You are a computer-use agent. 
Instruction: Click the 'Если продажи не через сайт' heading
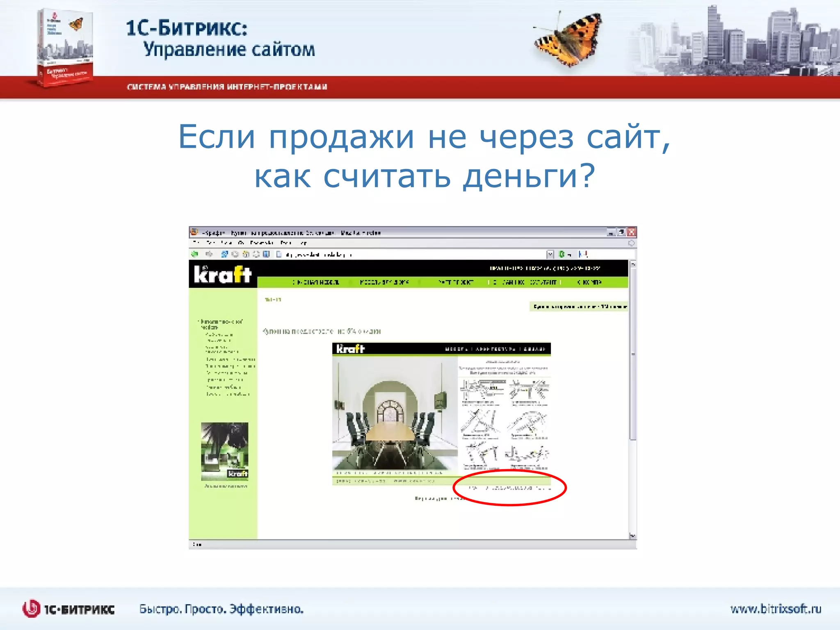[425, 137]
